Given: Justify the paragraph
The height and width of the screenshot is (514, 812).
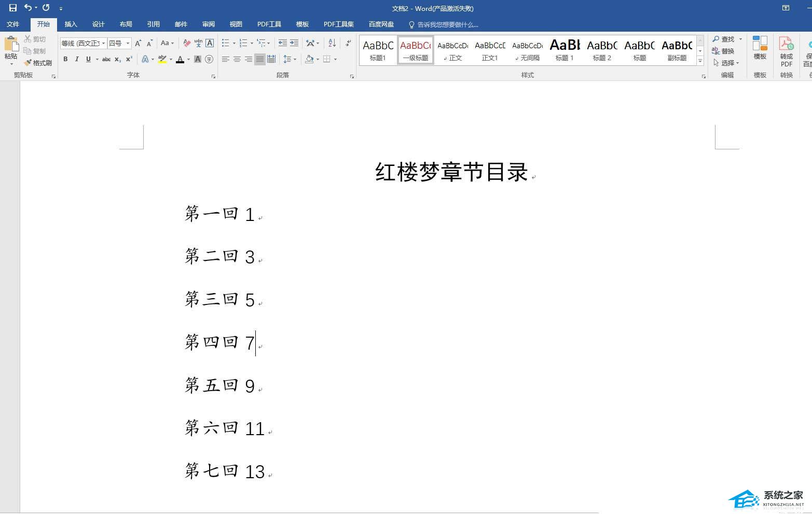Looking at the screenshot, I should [260, 59].
